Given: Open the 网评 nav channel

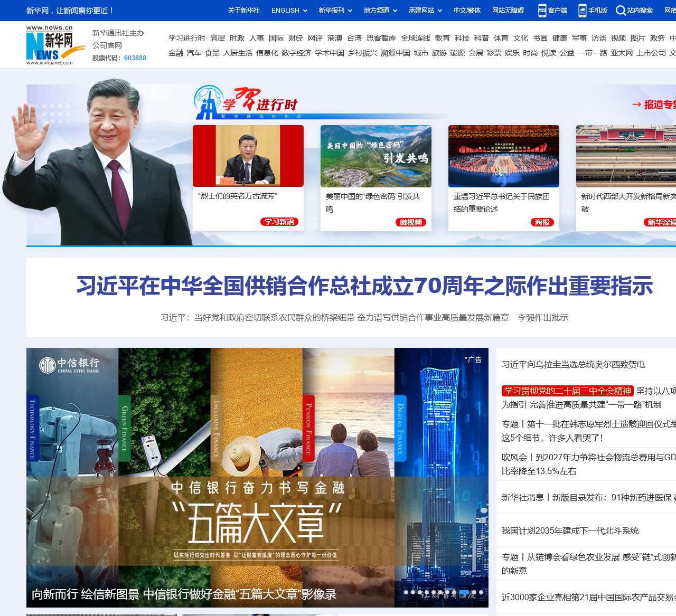Looking at the screenshot, I should (x=315, y=38).
